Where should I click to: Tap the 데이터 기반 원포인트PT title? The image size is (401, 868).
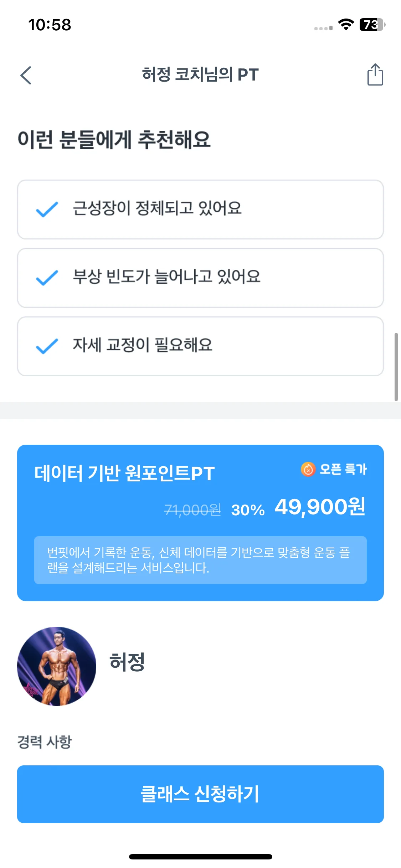[124, 474]
